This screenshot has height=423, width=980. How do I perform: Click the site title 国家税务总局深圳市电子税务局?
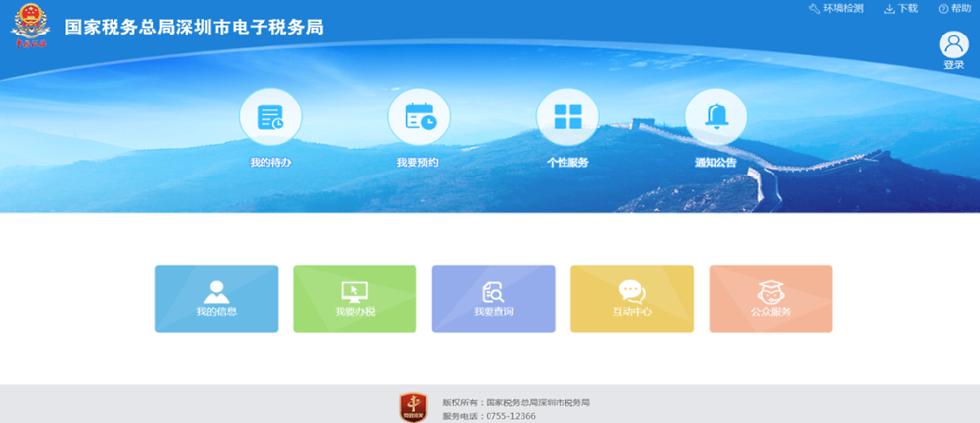(194, 27)
